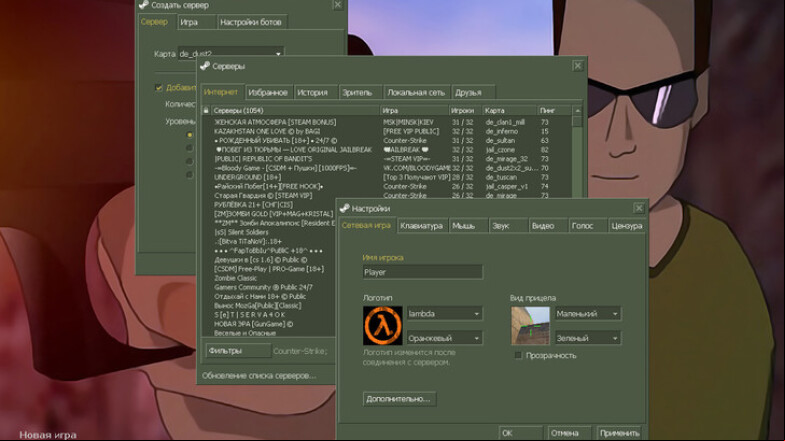This screenshot has width=785, height=441.
Task: Select the НОВАЯ ЭРА [GunGame] server
Action: 269,324
